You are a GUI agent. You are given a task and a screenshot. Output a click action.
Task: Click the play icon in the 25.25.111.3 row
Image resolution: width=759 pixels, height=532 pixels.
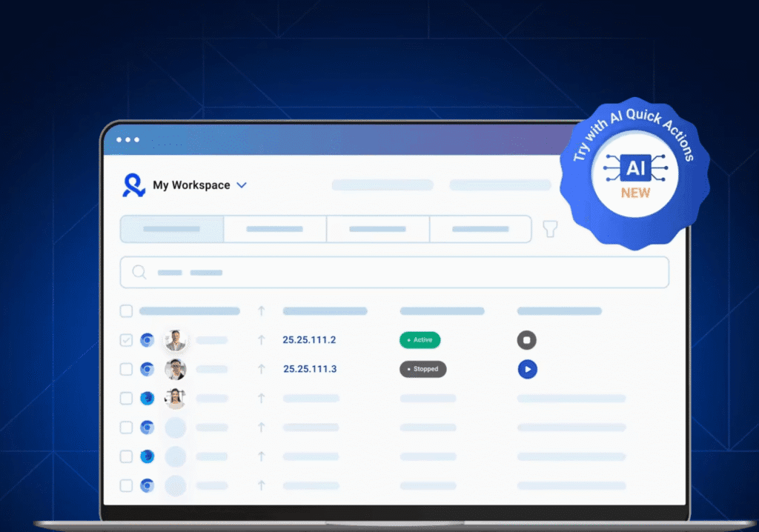[x=527, y=369]
